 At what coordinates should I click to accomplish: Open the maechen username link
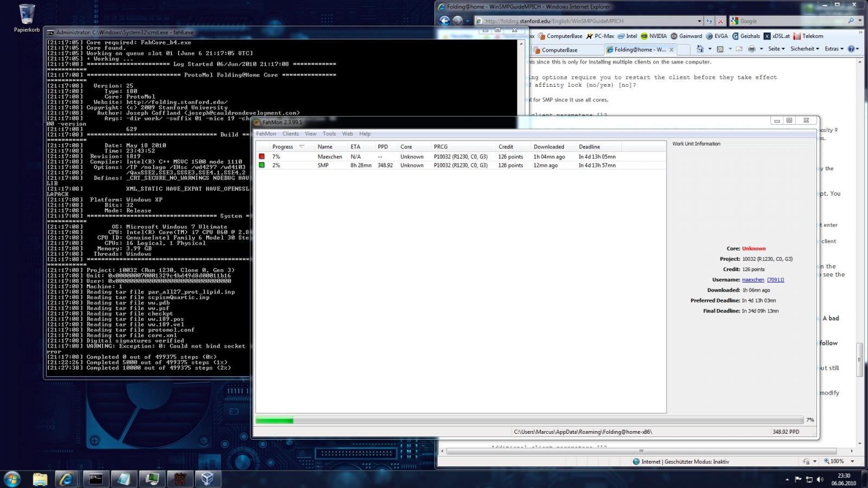(x=753, y=280)
